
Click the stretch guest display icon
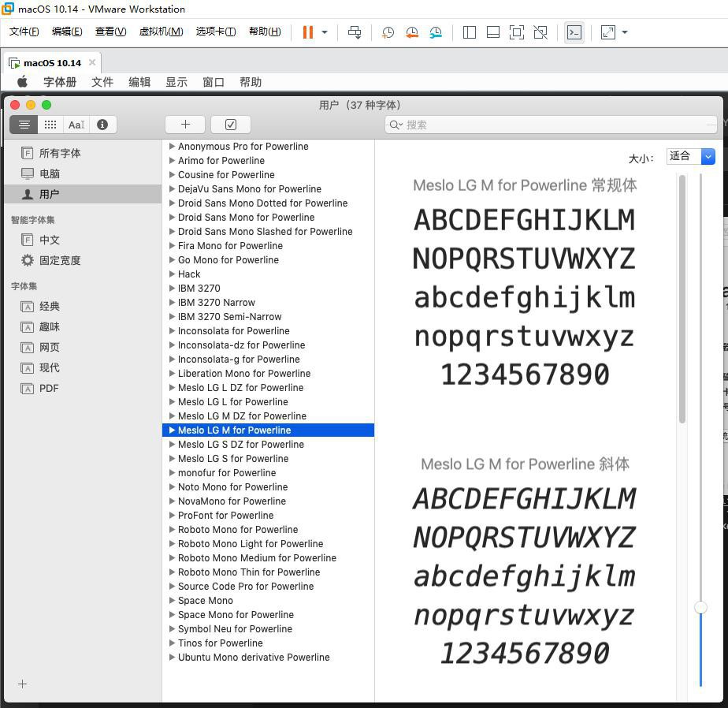[x=607, y=32]
